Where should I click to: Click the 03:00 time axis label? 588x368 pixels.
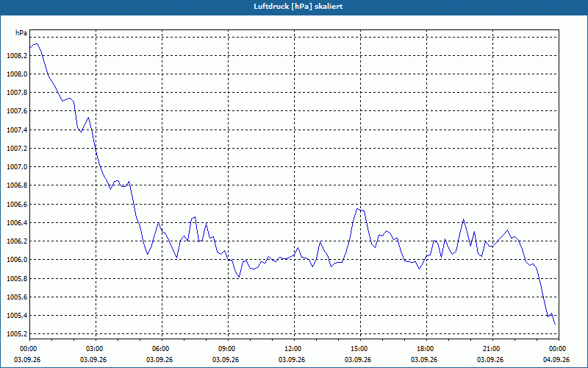pos(96,349)
